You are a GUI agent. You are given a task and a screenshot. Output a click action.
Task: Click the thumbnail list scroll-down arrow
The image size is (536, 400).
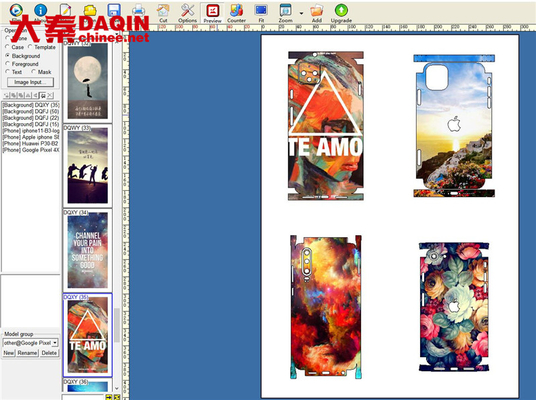click(x=117, y=388)
